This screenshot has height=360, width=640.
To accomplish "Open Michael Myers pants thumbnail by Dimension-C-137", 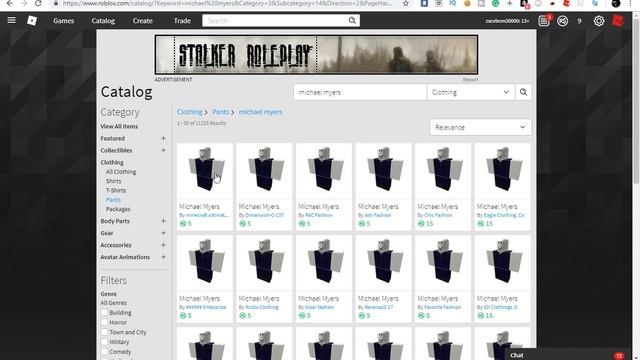I will (264, 171).
